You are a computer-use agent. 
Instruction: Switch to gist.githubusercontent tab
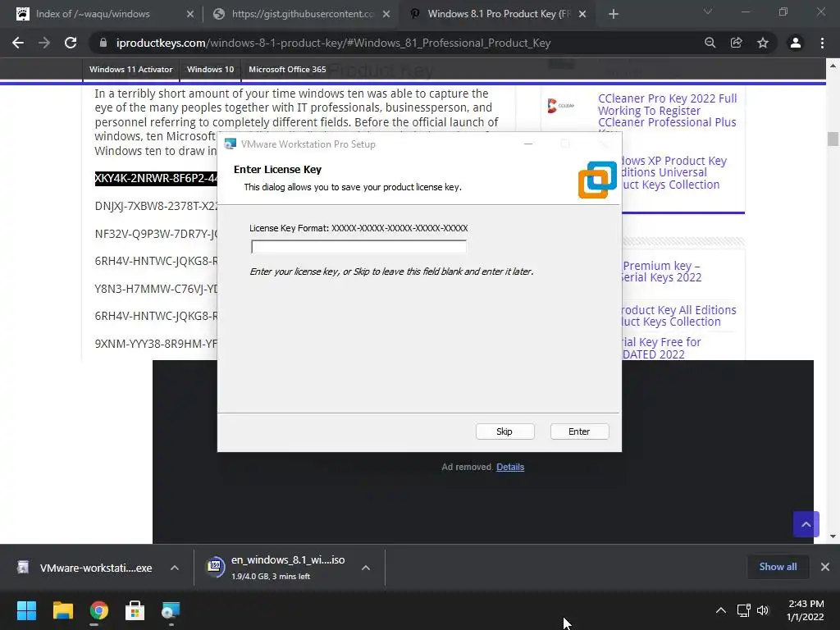coord(300,14)
